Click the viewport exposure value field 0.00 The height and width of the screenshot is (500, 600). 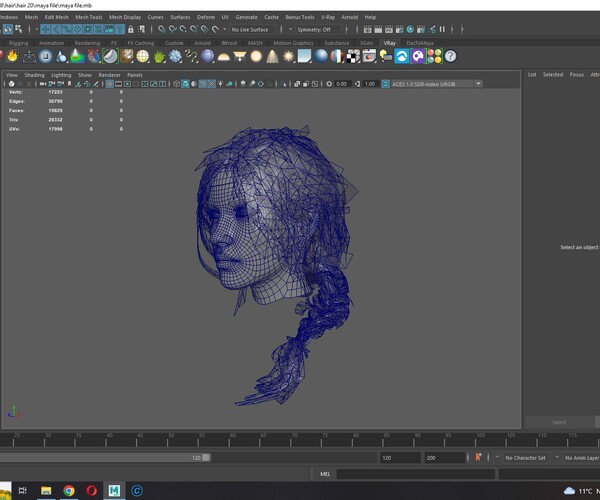point(342,84)
